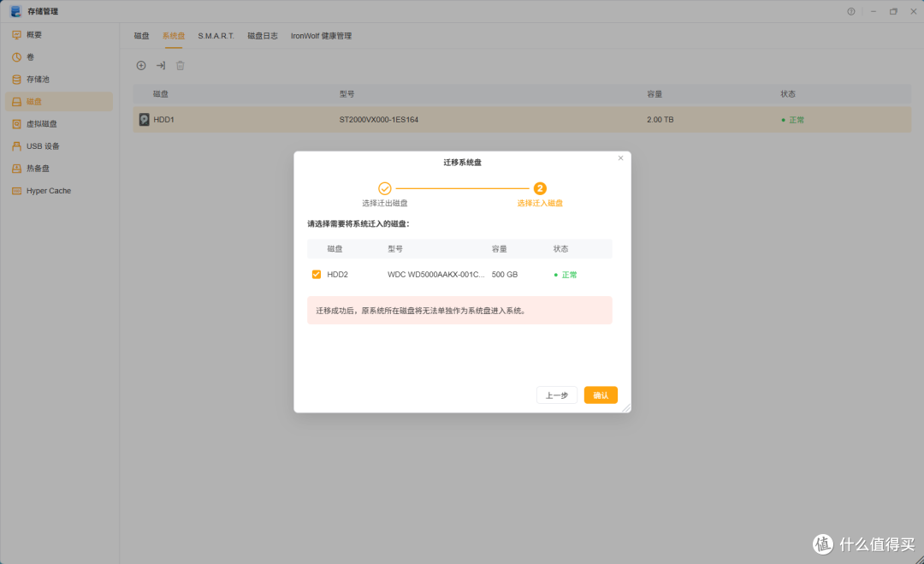Image resolution: width=924 pixels, height=564 pixels.
Task: Click the delete trash icon in toolbar
Action: [x=181, y=65]
